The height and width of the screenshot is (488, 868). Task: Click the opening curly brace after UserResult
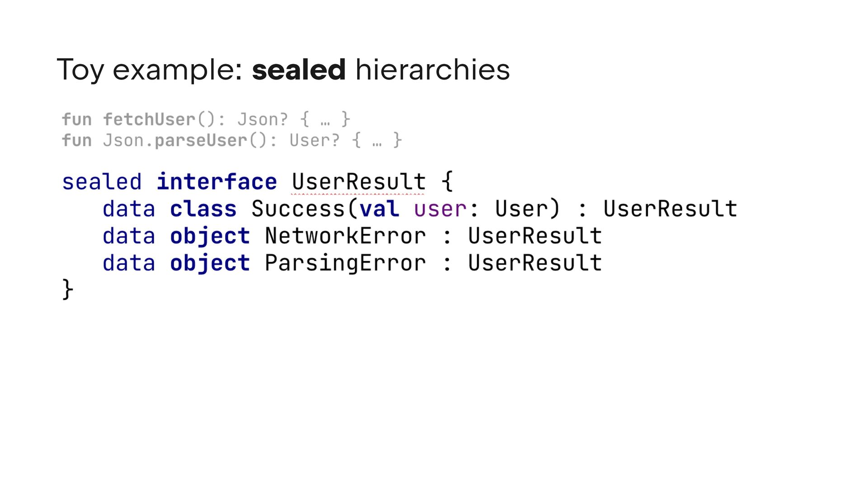coord(447,182)
